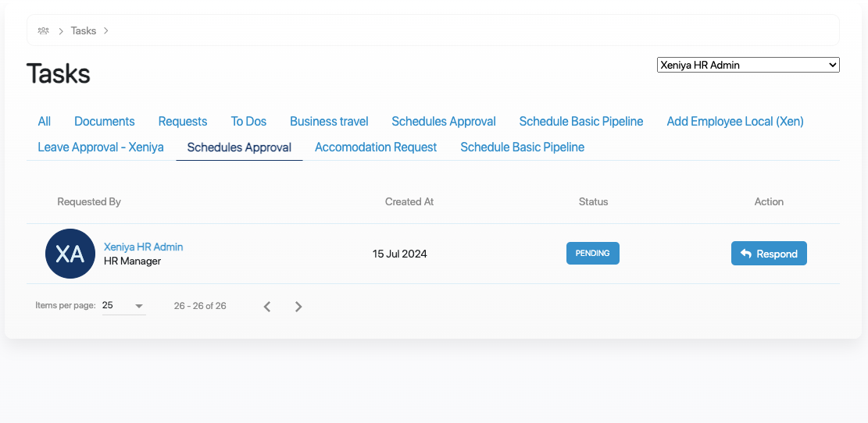Click the people icon in breadcrumb
The image size is (868, 423).
pyautogui.click(x=43, y=30)
